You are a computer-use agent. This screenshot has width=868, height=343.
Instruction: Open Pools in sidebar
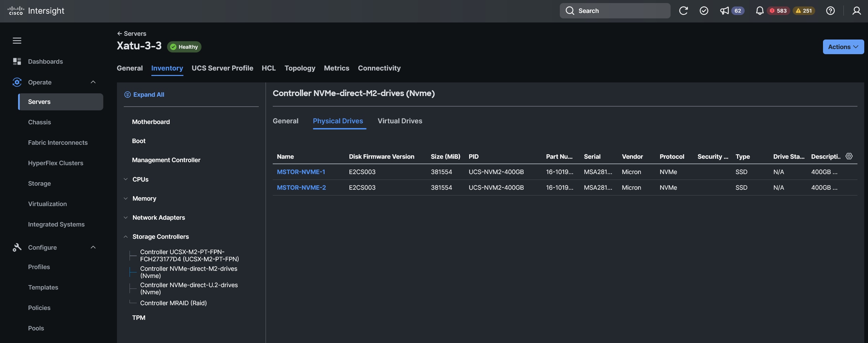(36, 328)
